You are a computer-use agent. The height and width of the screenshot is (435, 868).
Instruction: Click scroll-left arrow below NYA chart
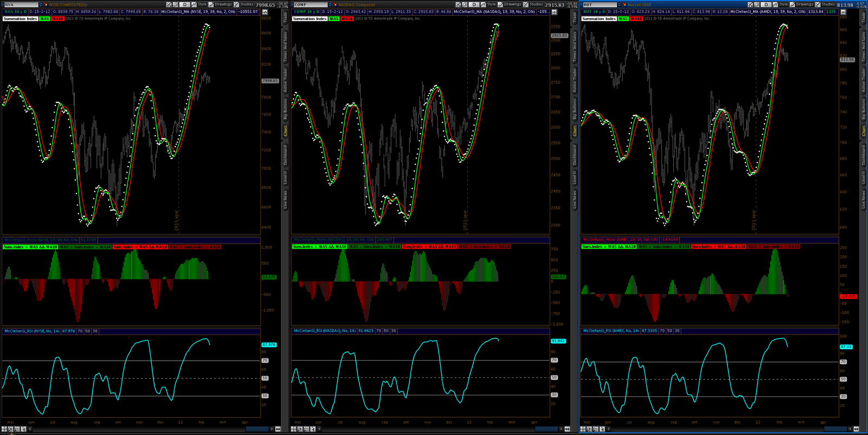point(30,429)
